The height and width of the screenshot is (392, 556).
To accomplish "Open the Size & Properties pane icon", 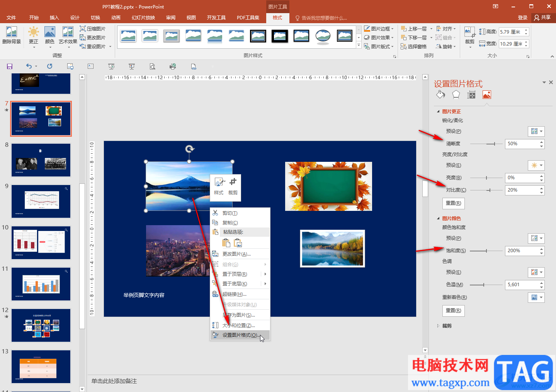I will pos(471,95).
